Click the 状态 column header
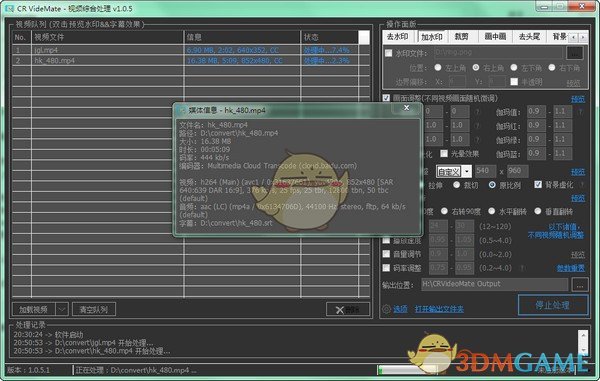 pyautogui.click(x=329, y=37)
